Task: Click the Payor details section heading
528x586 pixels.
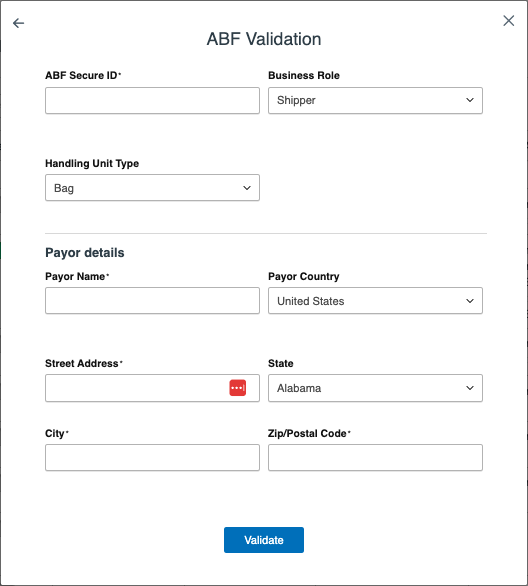Action: pyautogui.click(x=84, y=253)
